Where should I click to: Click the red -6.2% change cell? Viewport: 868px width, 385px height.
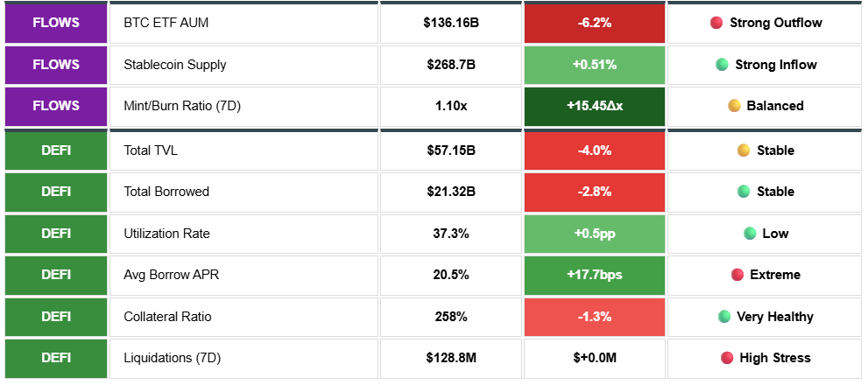click(x=594, y=23)
